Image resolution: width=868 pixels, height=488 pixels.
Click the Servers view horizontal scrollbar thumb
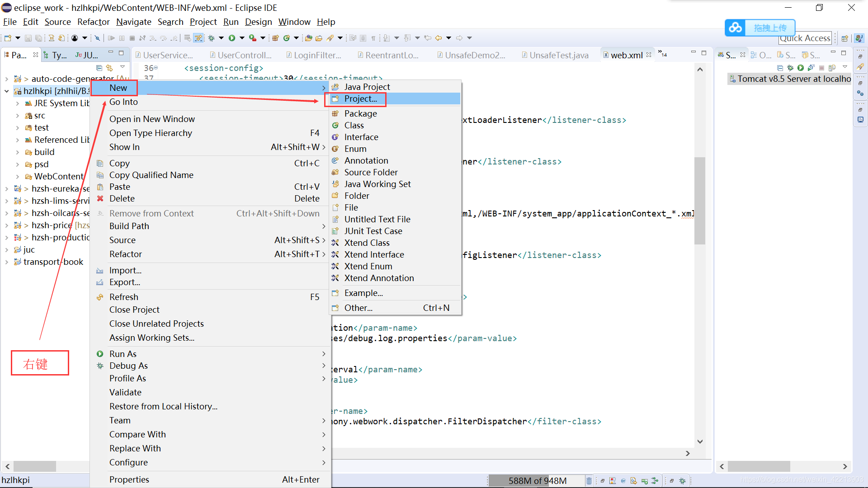(759, 466)
